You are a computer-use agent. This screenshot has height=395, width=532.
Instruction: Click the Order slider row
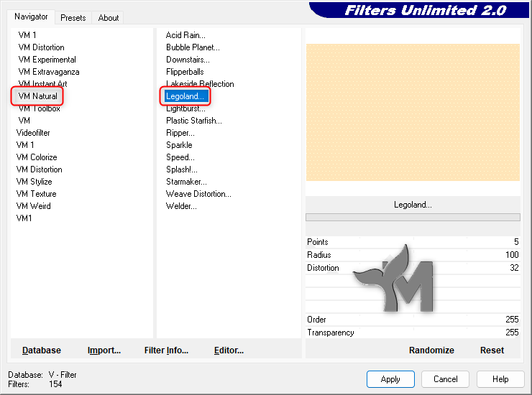click(413, 320)
